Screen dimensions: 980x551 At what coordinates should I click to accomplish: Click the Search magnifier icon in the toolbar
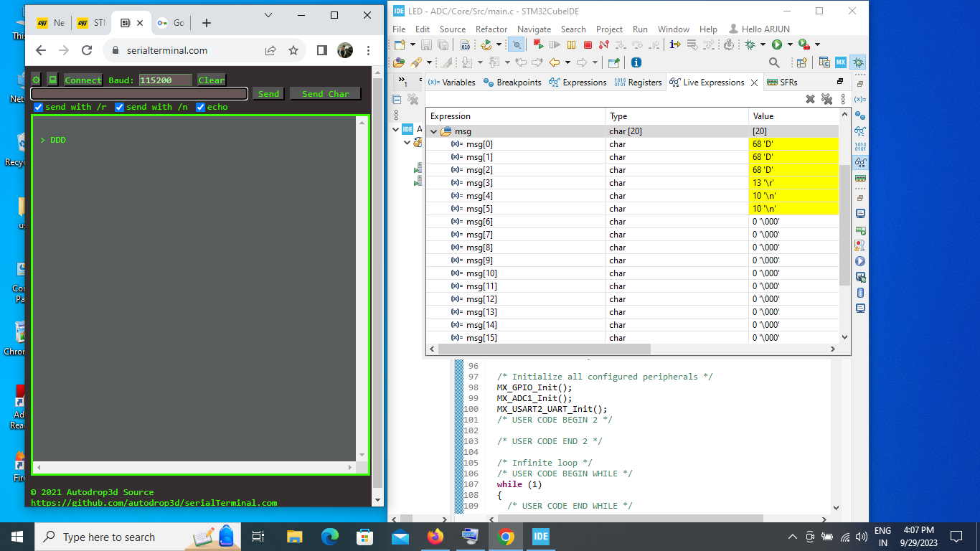[774, 62]
